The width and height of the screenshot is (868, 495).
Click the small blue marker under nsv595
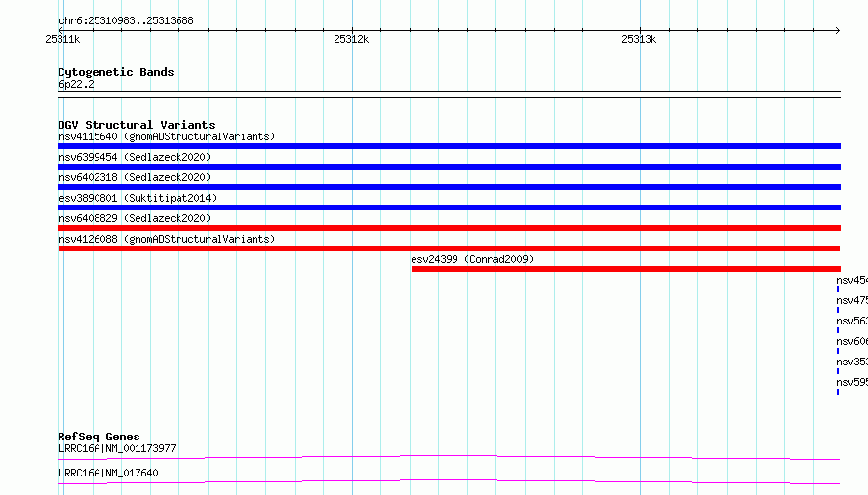point(838,392)
